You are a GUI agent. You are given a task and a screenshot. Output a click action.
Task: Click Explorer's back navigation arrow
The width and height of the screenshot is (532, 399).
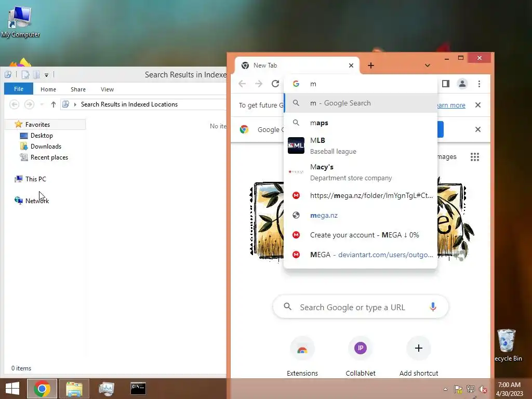(14, 104)
